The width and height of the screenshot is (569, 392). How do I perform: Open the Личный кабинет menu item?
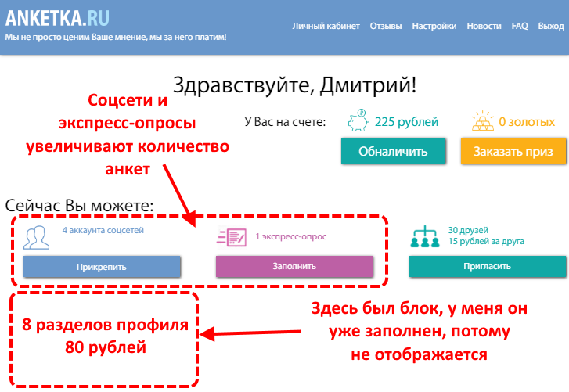326,26
